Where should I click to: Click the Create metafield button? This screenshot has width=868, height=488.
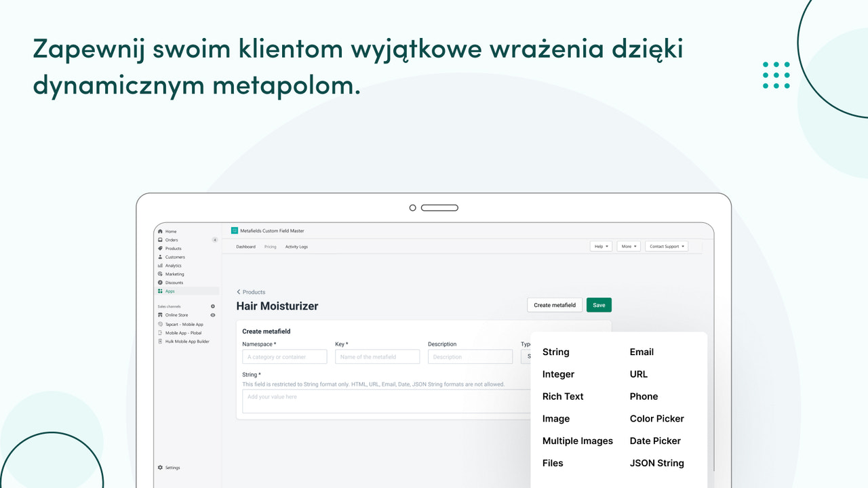555,305
